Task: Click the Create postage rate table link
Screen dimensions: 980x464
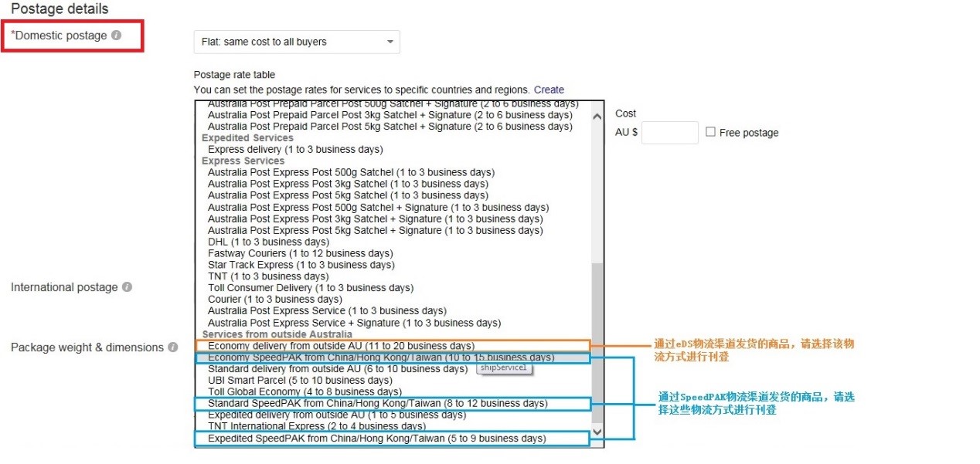Action: point(549,90)
